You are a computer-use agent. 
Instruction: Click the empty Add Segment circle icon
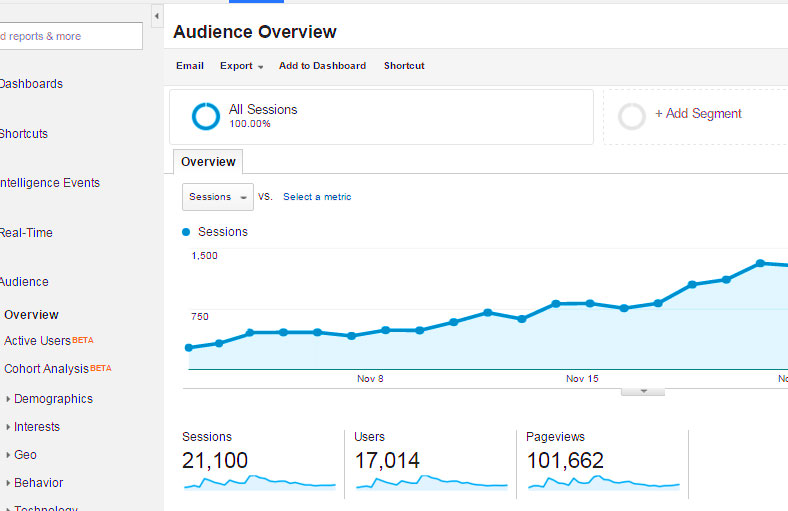(632, 117)
